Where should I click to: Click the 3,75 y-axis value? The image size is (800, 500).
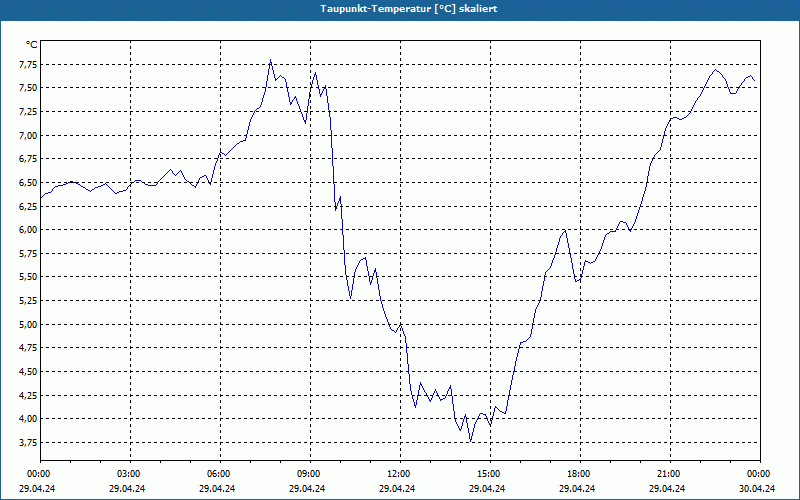pos(29,442)
